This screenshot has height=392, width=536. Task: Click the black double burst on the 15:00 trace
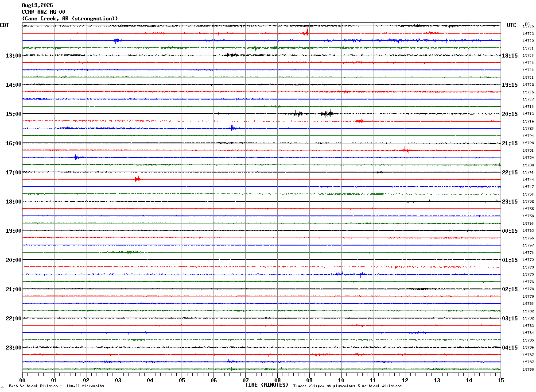click(x=313, y=113)
